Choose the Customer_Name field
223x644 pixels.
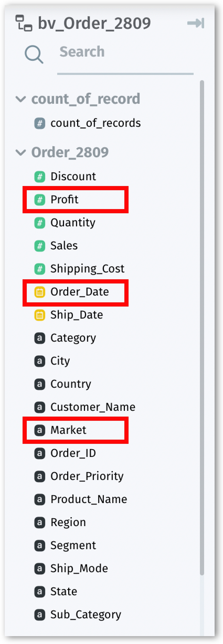pos(93,407)
